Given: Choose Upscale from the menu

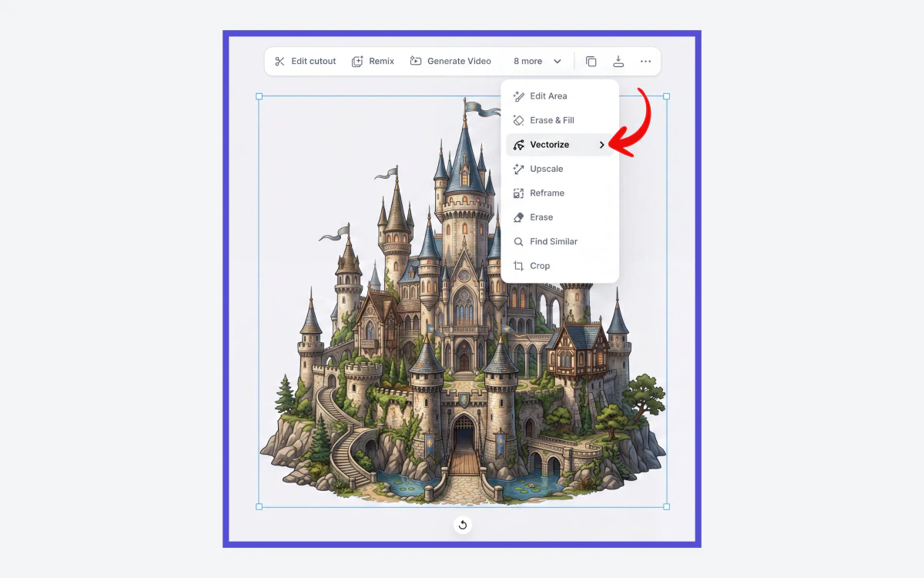Looking at the screenshot, I should point(560,169).
